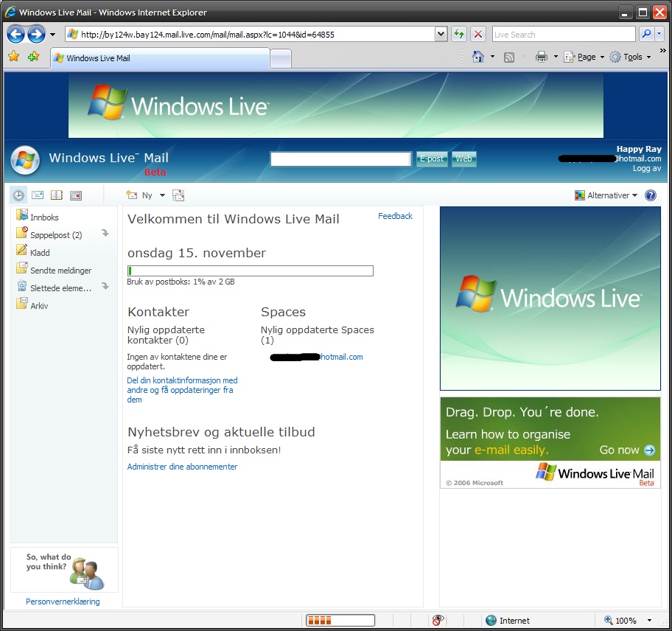Click Administrer dine abonnementer link
Image resolution: width=672 pixels, height=631 pixels.
click(x=182, y=467)
